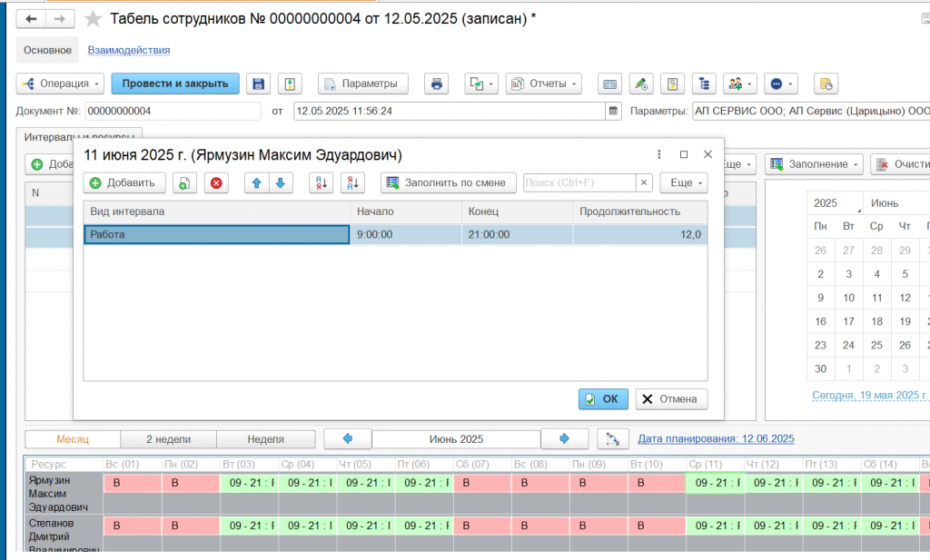The image size is (930, 560).
Task: Move interval up with blue arrow
Action: pos(257,182)
